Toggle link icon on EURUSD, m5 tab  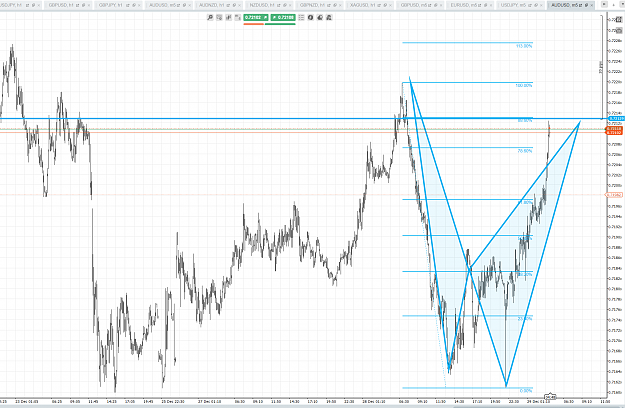(x=485, y=5)
